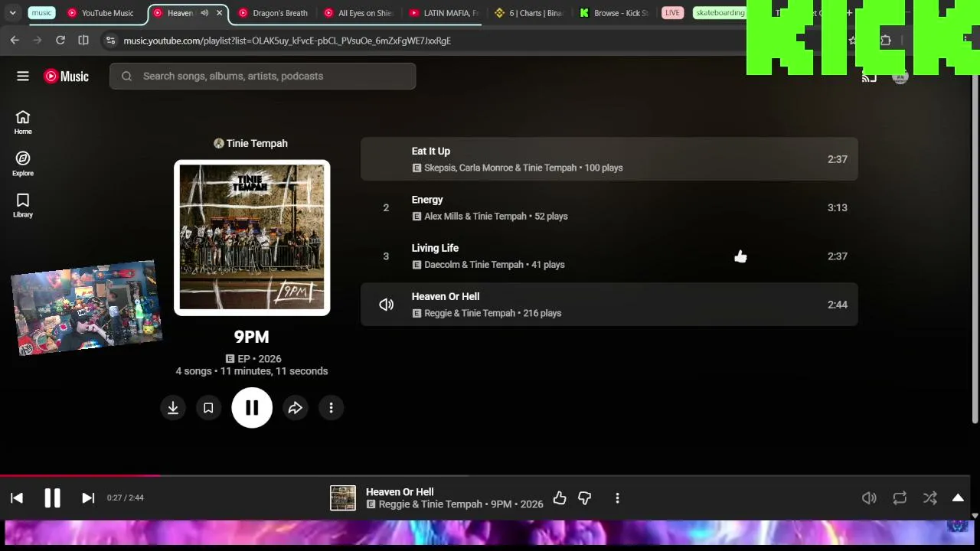Like the song Heaven Or Hell
The width and height of the screenshot is (980, 551).
pyautogui.click(x=560, y=498)
